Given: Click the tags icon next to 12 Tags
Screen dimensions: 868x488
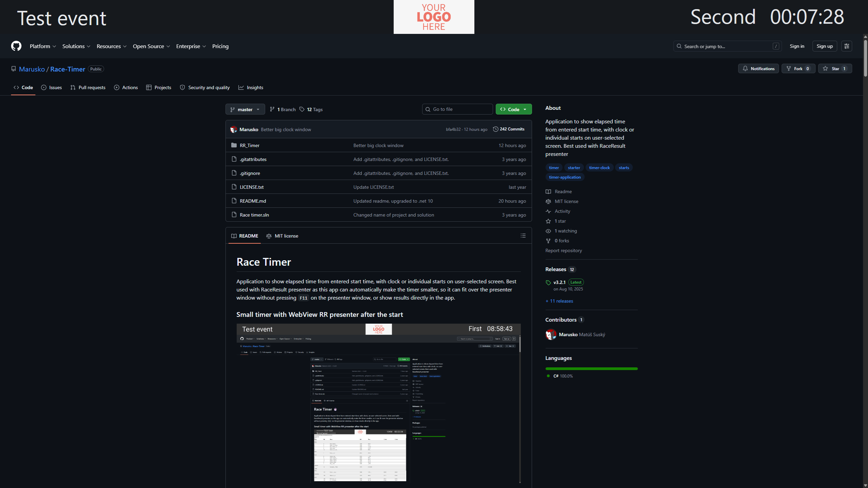Looking at the screenshot, I should pos(302,109).
